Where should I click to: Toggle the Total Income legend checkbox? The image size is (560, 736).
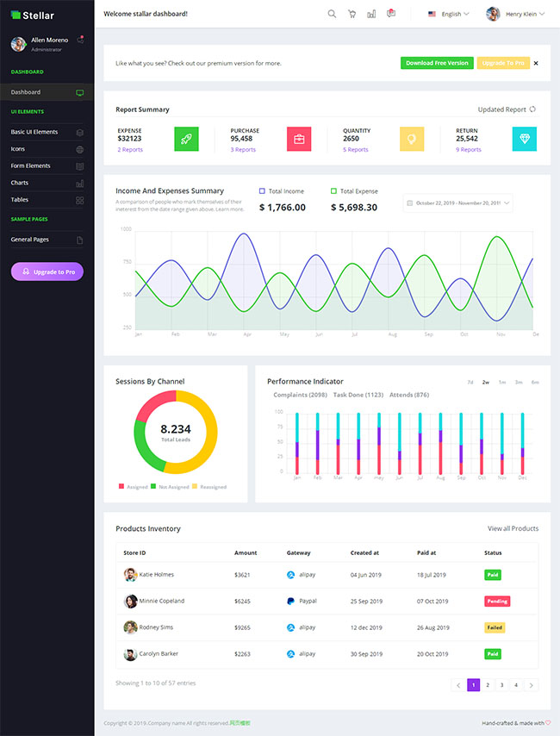pos(262,191)
